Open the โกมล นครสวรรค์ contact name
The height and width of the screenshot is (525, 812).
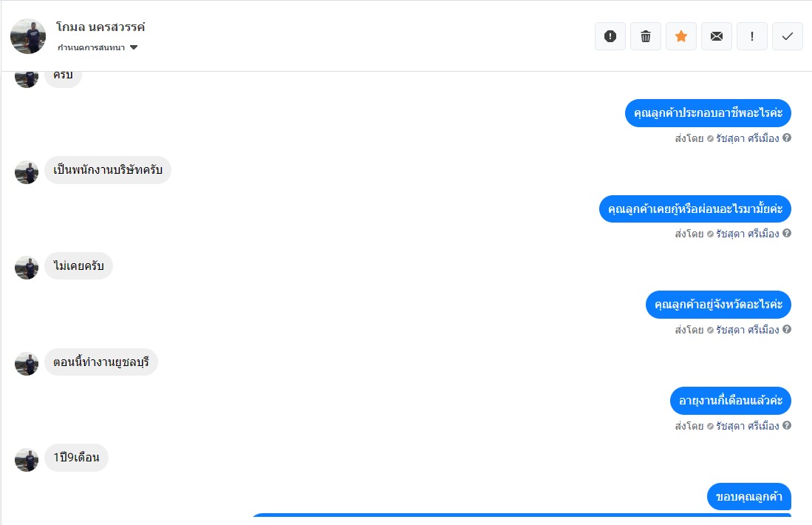point(100,27)
